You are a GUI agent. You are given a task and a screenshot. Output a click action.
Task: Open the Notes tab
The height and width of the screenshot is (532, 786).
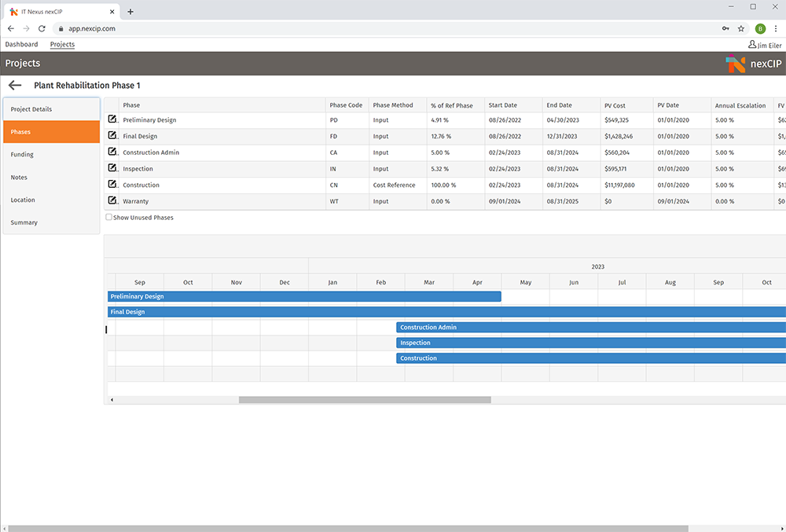click(52, 178)
